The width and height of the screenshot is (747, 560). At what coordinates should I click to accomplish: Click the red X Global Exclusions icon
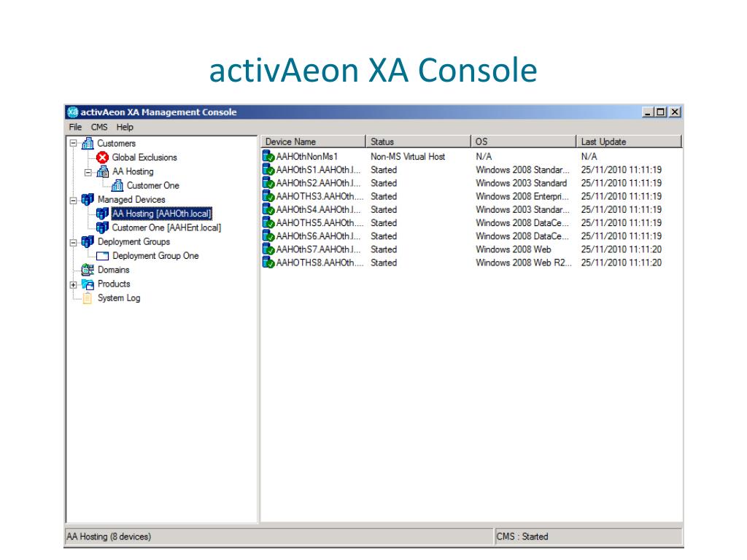click(102, 157)
